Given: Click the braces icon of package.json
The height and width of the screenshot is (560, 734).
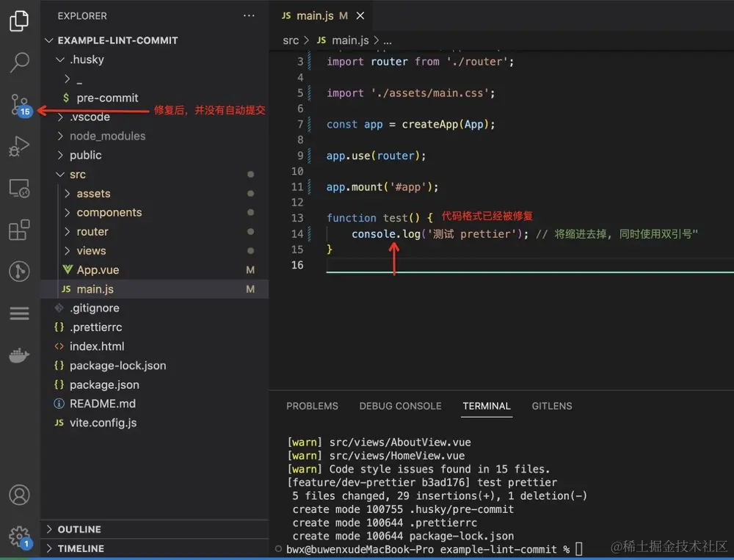Looking at the screenshot, I should 59,385.
